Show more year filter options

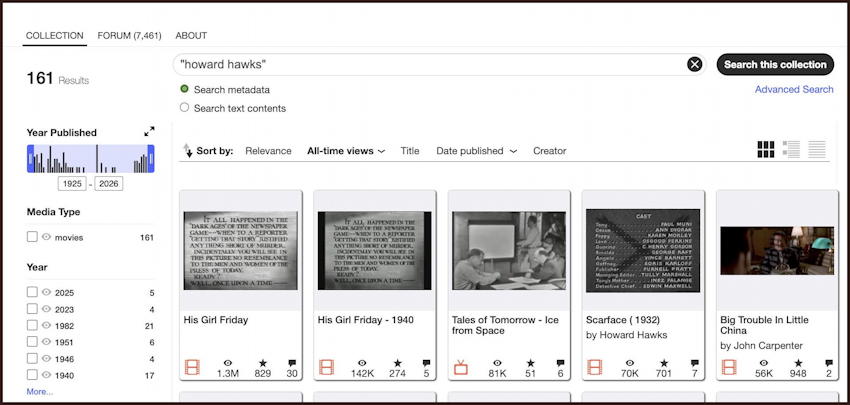tap(40, 391)
